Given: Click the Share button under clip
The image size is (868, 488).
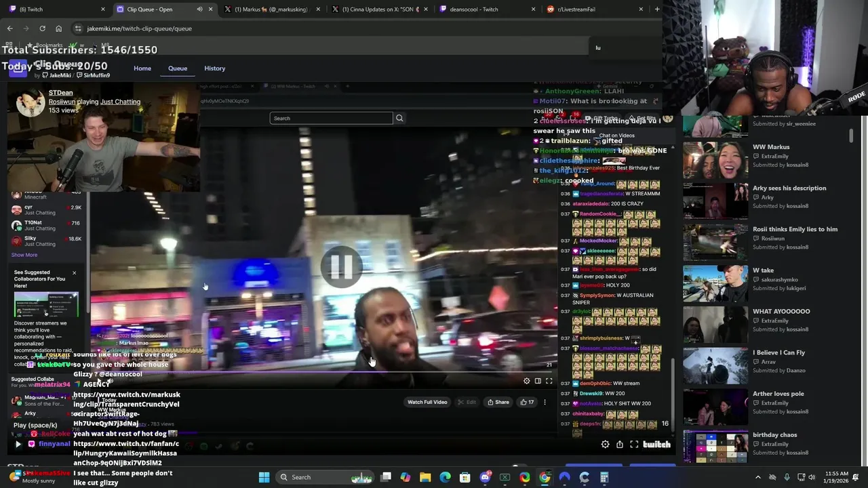Looking at the screenshot, I should (x=498, y=402).
